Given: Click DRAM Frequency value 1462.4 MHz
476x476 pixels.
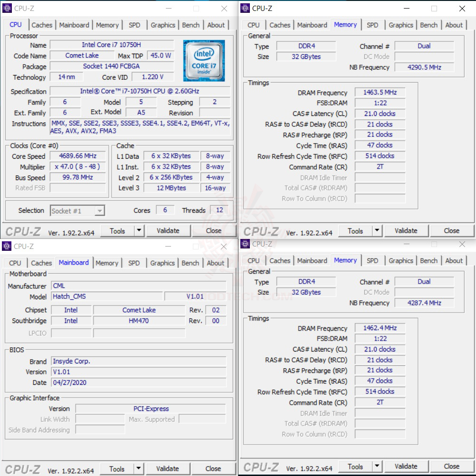Looking at the screenshot, I should point(380,328).
